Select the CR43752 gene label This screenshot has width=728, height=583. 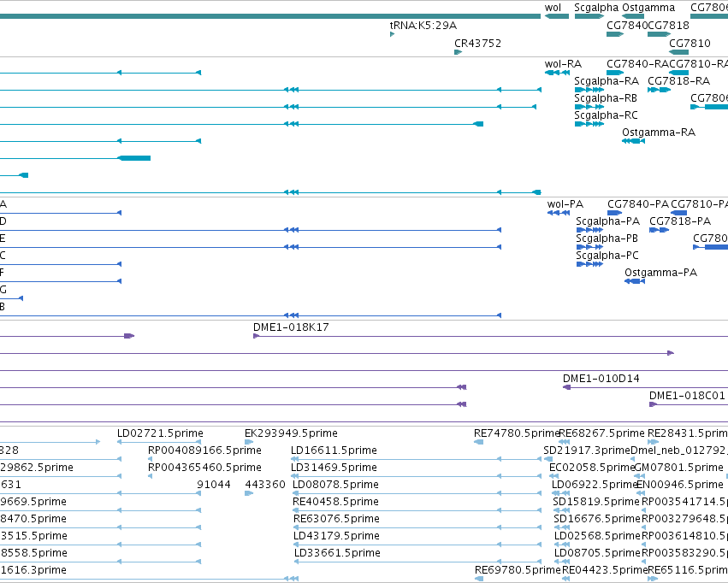(x=477, y=43)
